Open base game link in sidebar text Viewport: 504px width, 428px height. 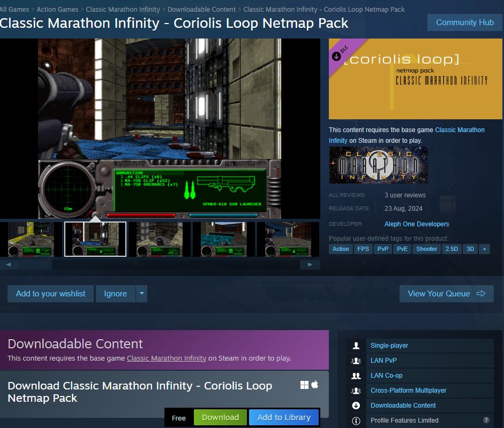460,129
